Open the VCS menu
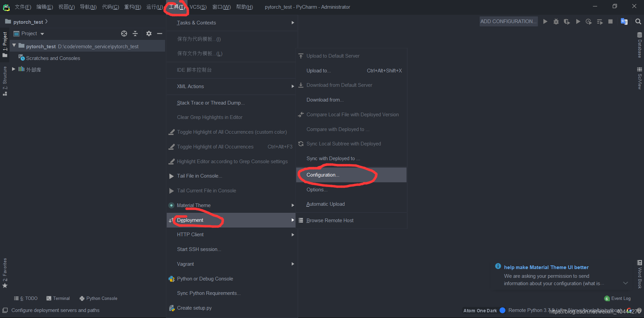Viewport: 644px width, 318px height. [x=198, y=7]
